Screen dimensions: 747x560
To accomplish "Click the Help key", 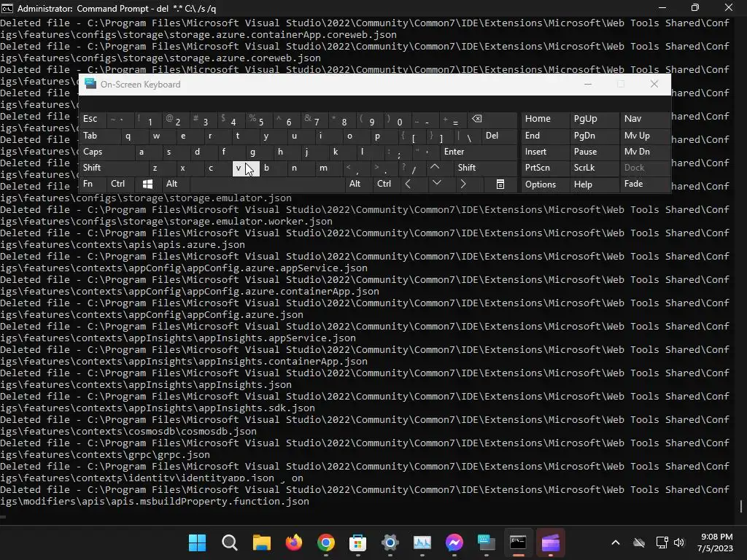I will click(594, 184).
